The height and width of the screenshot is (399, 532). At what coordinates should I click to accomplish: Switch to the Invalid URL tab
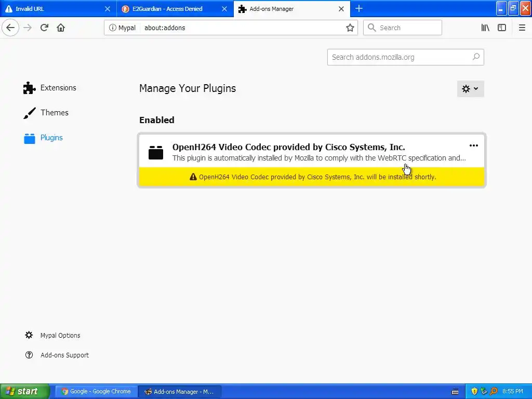(x=58, y=9)
